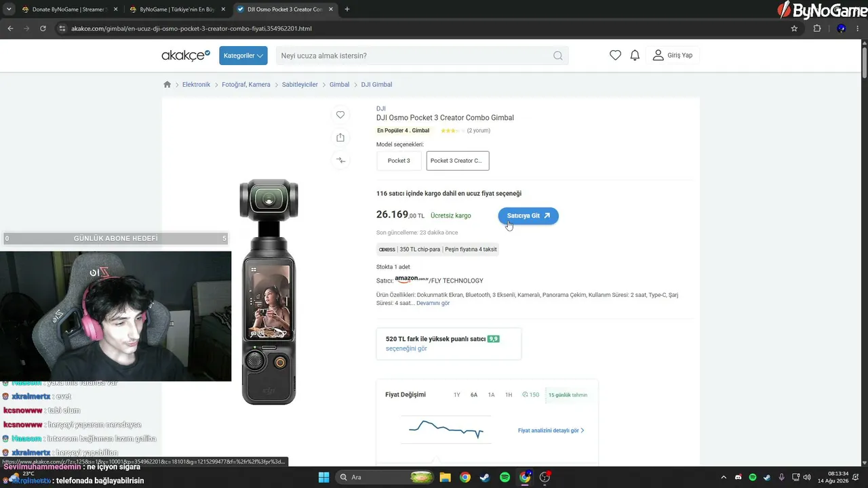Add product to favorites with heart icon beside image
The image size is (868, 488).
pyautogui.click(x=340, y=115)
